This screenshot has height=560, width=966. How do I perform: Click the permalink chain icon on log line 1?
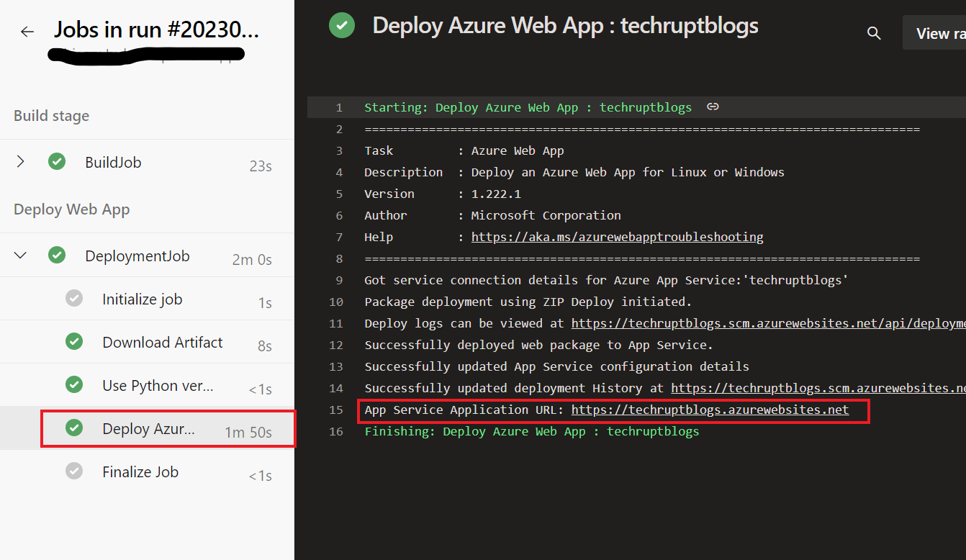point(712,106)
